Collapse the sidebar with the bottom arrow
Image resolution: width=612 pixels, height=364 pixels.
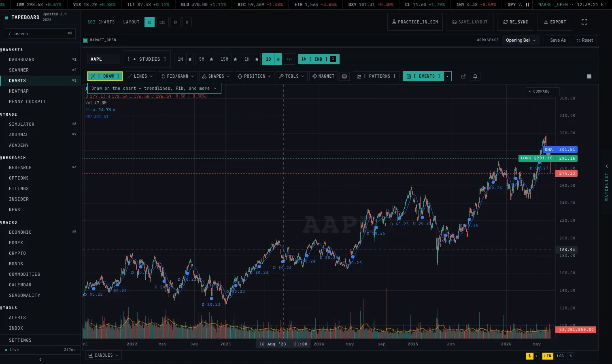(x=40, y=359)
